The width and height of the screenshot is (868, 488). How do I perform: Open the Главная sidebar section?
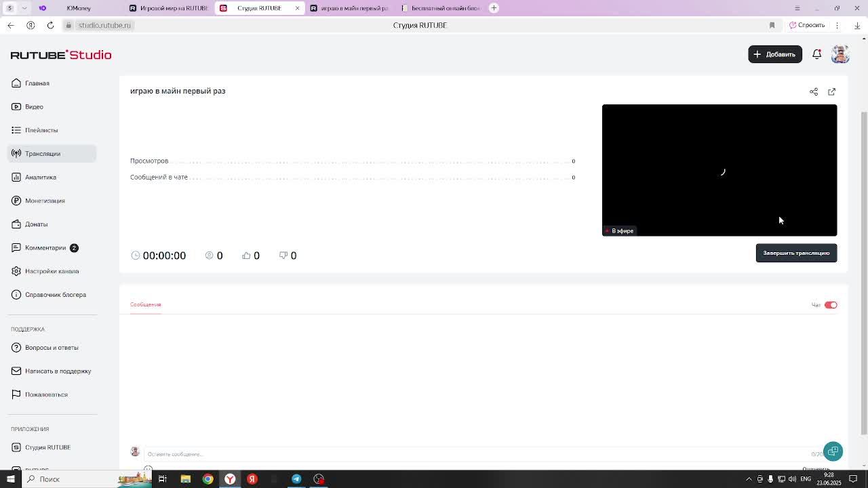pos(37,83)
